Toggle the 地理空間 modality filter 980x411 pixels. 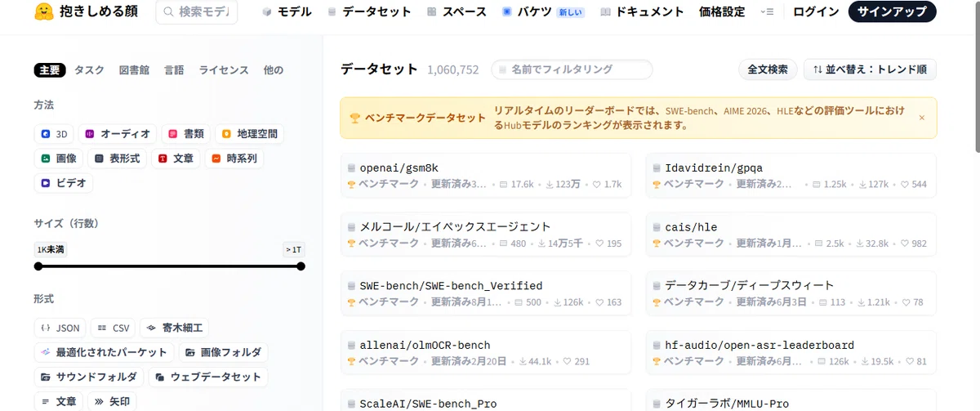(x=250, y=134)
